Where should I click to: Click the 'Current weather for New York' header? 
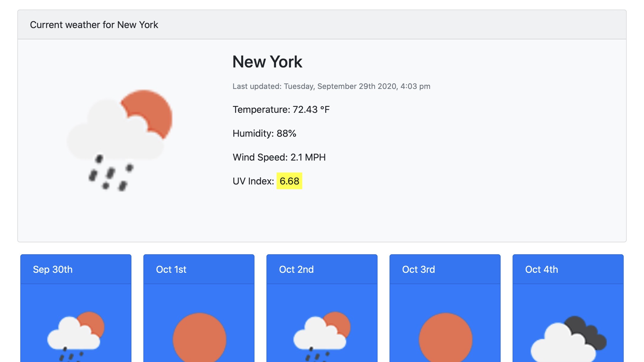[94, 25]
